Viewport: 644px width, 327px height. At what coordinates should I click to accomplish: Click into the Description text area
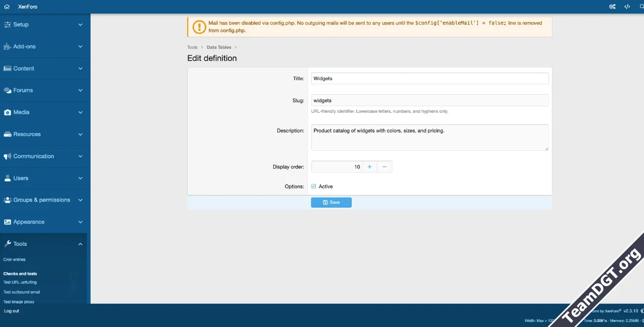[x=430, y=138]
